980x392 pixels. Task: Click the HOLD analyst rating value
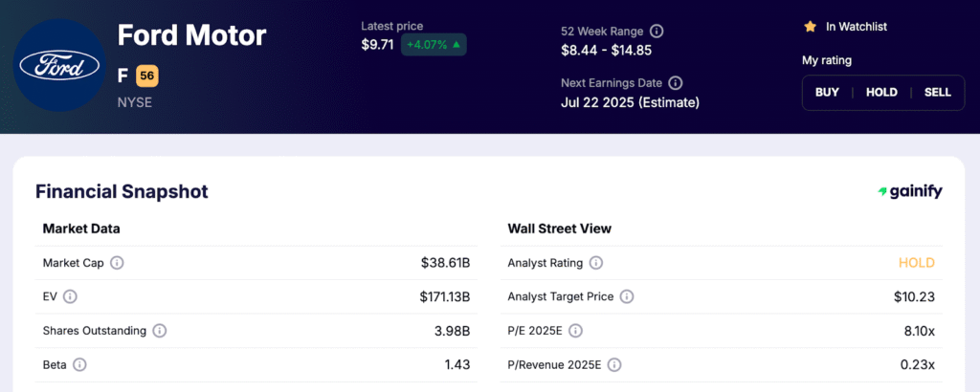(x=916, y=263)
